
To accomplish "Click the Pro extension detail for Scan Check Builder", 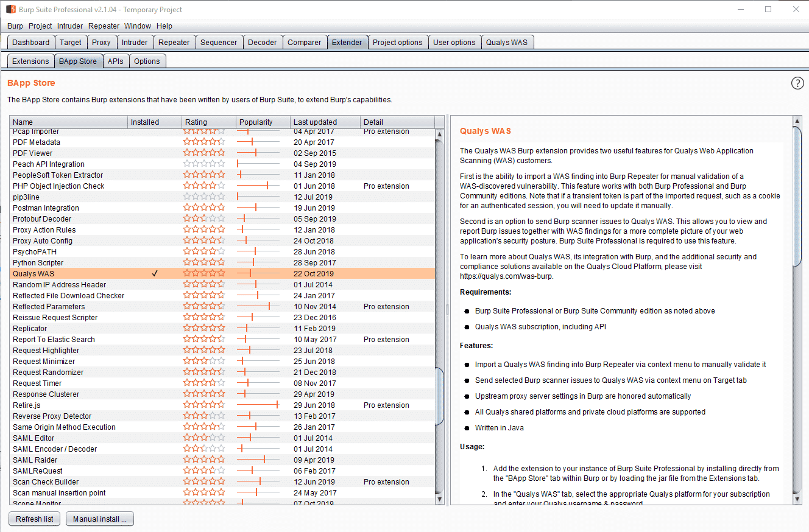I will tap(386, 482).
